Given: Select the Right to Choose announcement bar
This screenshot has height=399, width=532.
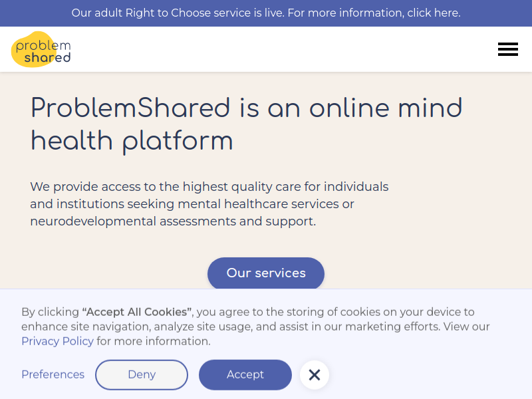Looking at the screenshot, I should [266, 13].
